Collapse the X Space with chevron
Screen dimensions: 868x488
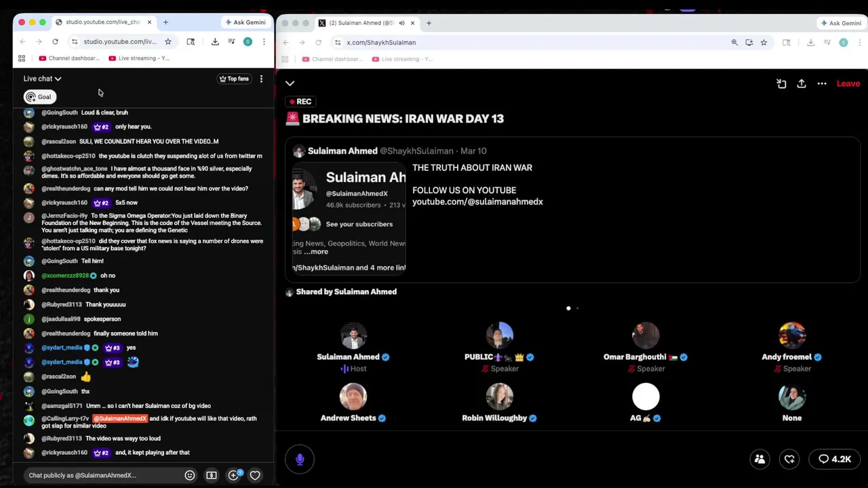point(290,83)
